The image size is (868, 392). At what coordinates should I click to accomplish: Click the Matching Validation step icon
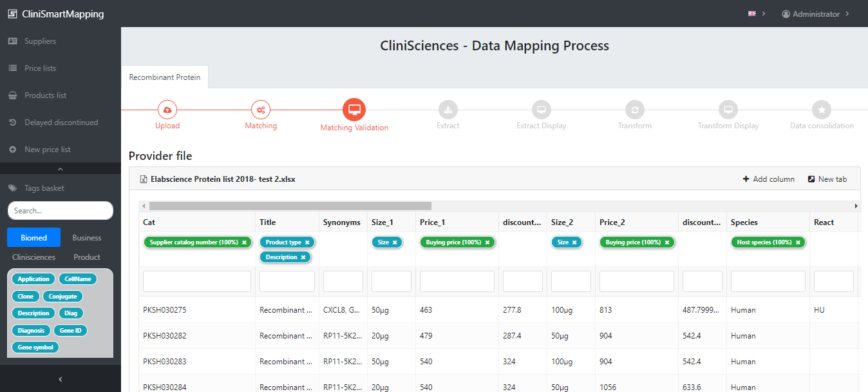click(354, 110)
